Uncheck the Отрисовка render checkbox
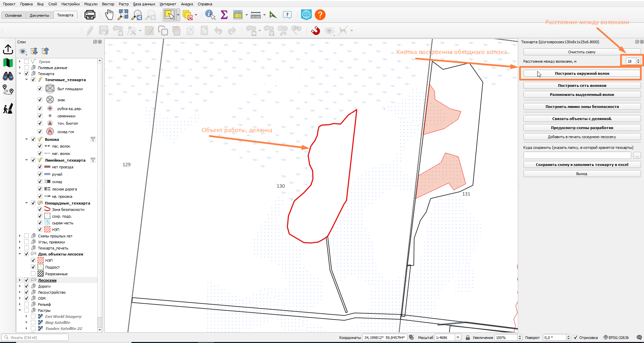 tap(576, 338)
